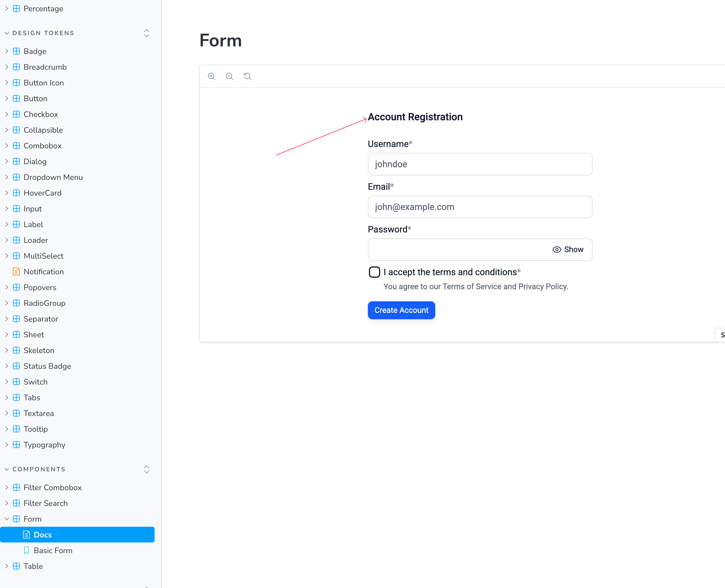Click the Filter Search grid icon
The width and height of the screenshot is (725, 588).
tap(16, 503)
